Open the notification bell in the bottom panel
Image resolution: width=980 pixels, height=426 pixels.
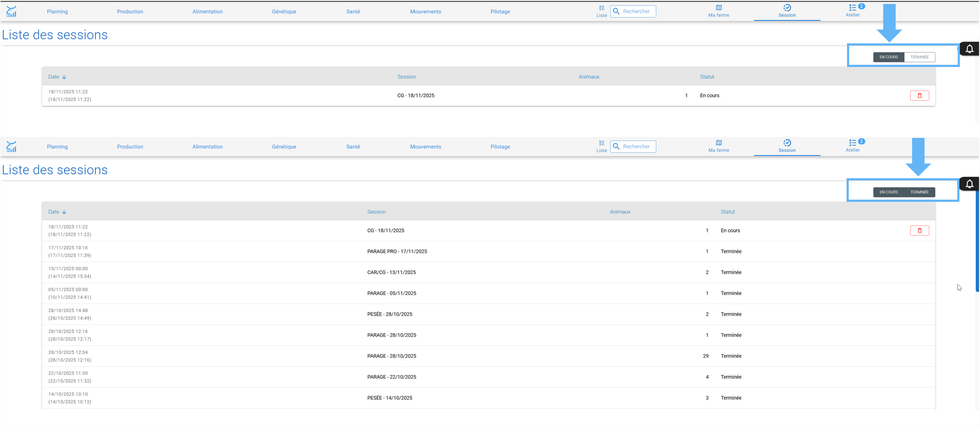969,184
